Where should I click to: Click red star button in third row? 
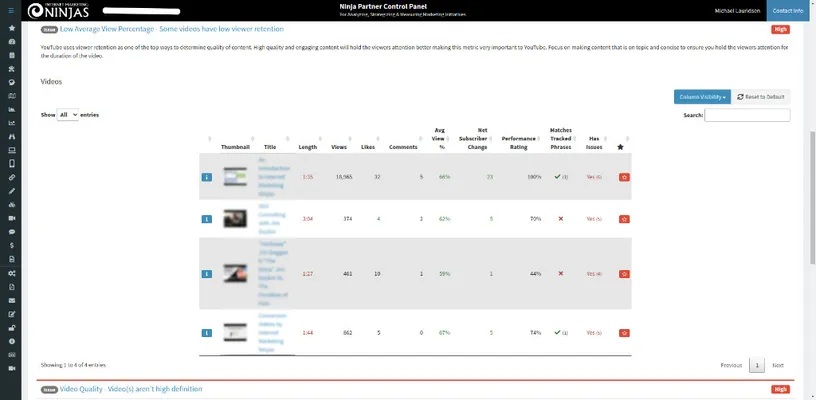click(x=624, y=273)
